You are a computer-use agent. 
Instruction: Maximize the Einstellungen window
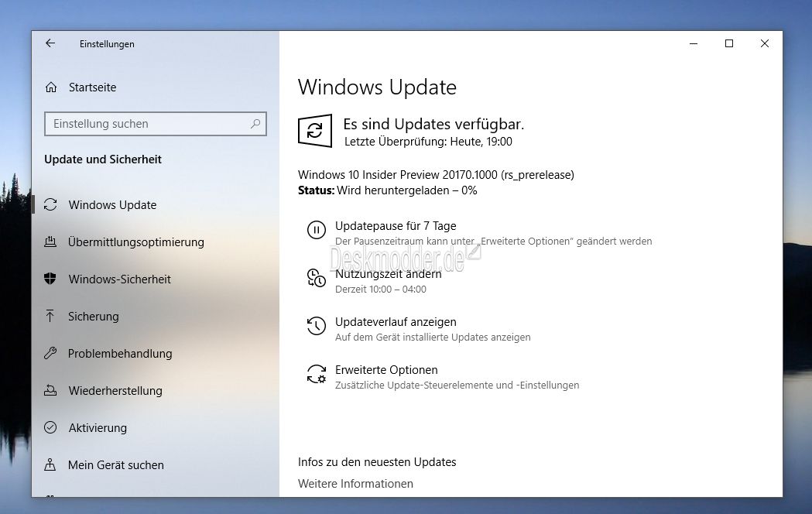(x=728, y=44)
